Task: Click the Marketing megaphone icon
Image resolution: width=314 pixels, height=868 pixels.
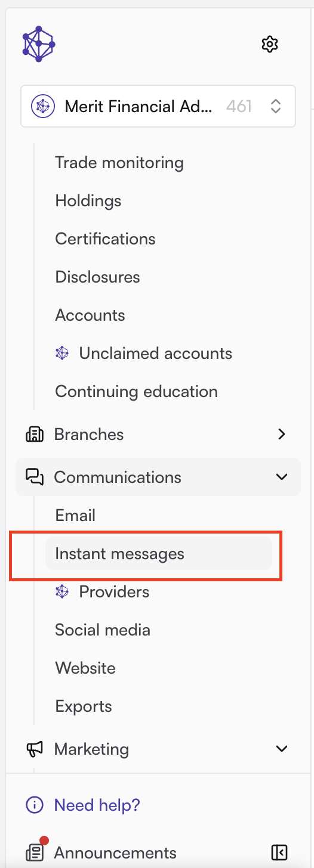Action: point(35,749)
